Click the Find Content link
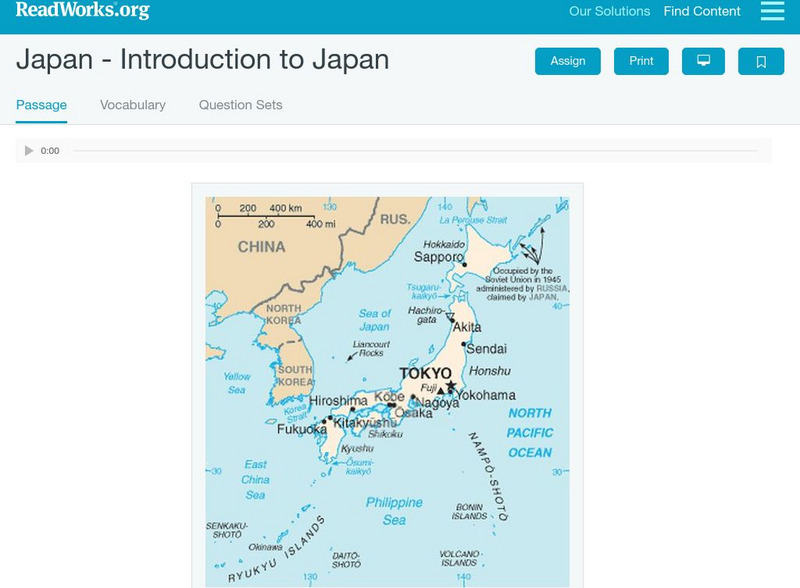800x588 pixels. click(703, 12)
